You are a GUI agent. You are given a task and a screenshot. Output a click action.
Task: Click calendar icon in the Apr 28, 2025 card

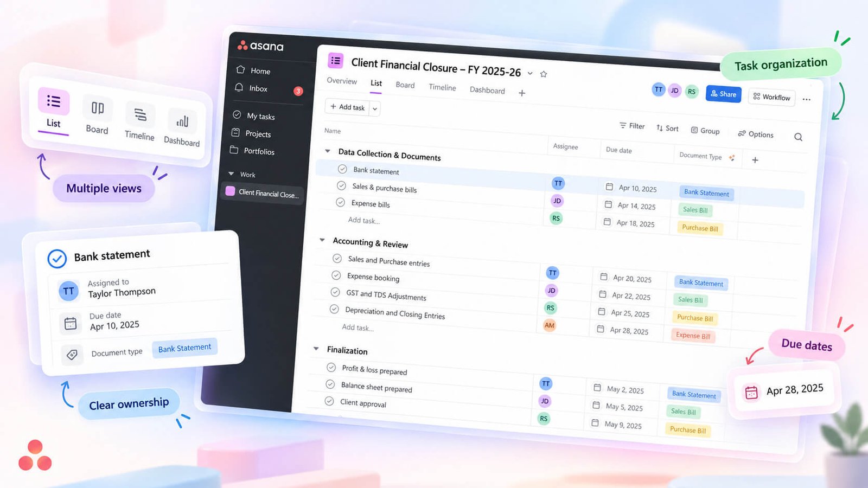tap(751, 393)
